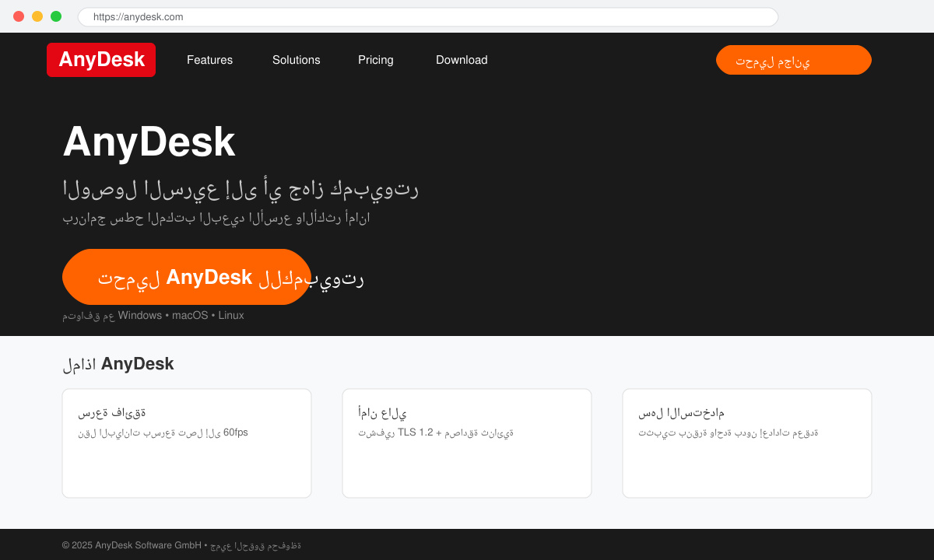Open the Features menu item
Image resolution: width=934 pixels, height=560 pixels.
(x=209, y=60)
